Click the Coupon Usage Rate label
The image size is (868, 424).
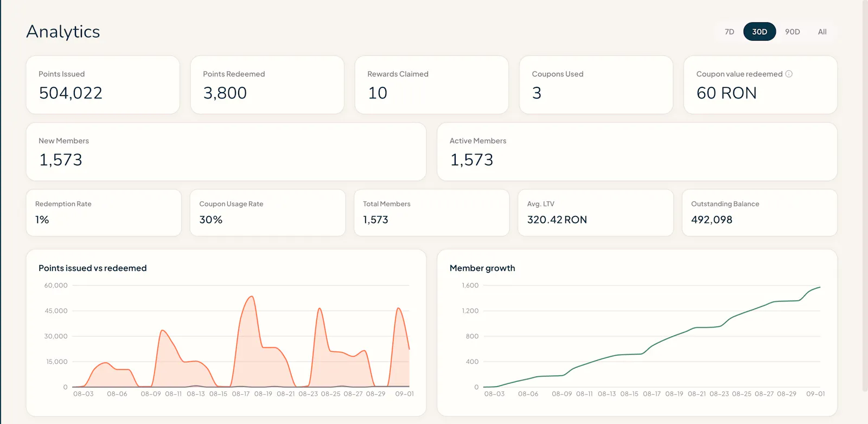pyautogui.click(x=231, y=204)
